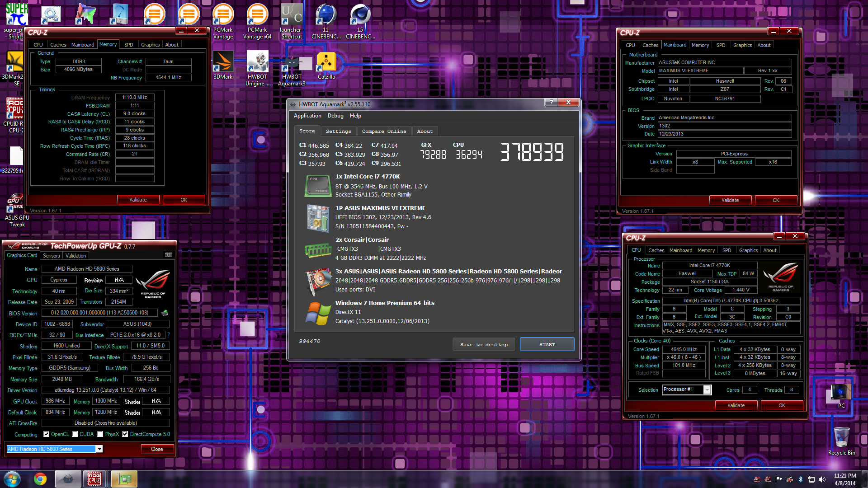Open Google Chrome from the taskbar
This screenshot has width=868, height=488.
tap(40, 479)
